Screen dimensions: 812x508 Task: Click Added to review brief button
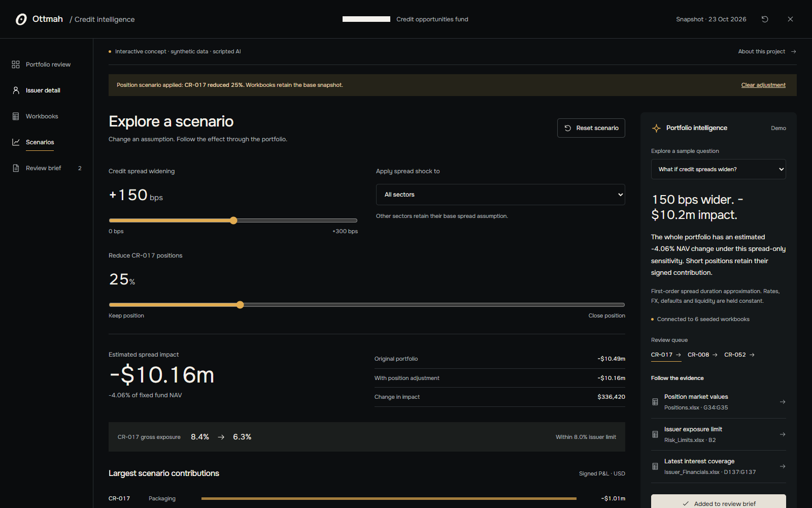(719, 501)
